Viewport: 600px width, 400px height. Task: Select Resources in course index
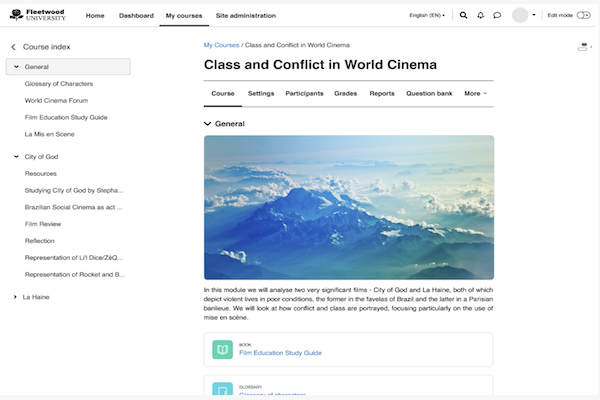click(41, 174)
